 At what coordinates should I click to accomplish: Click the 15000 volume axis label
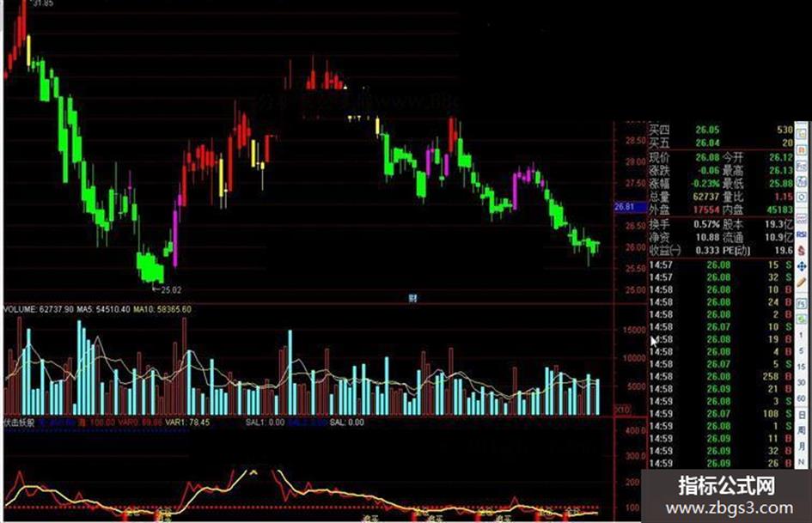pyautogui.click(x=634, y=330)
